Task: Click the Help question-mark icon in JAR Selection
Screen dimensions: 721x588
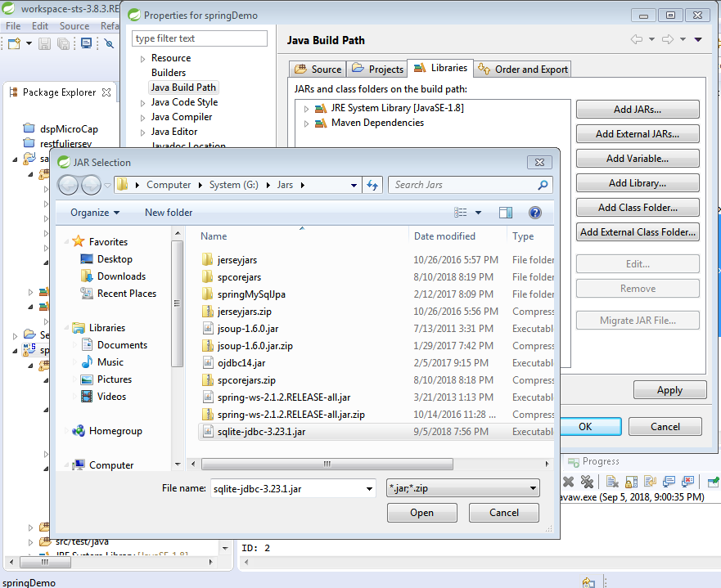Action: tap(535, 213)
